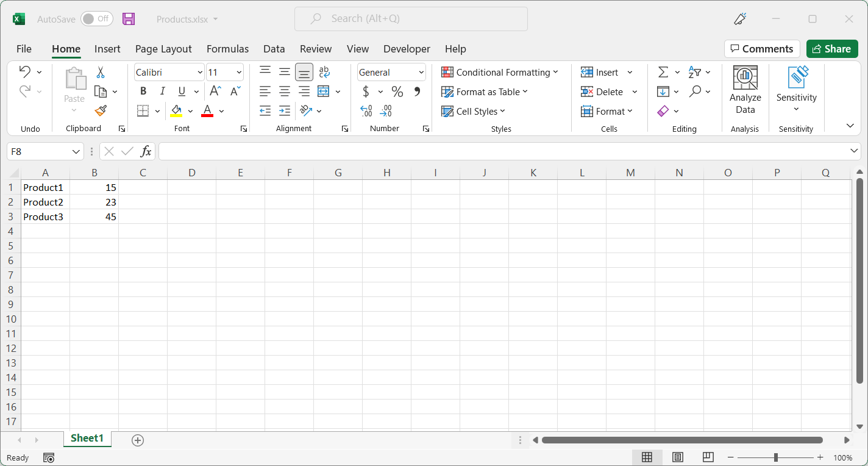Viewport: 868px width, 466px height.
Task: Toggle Underline formatting
Action: coord(182,91)
